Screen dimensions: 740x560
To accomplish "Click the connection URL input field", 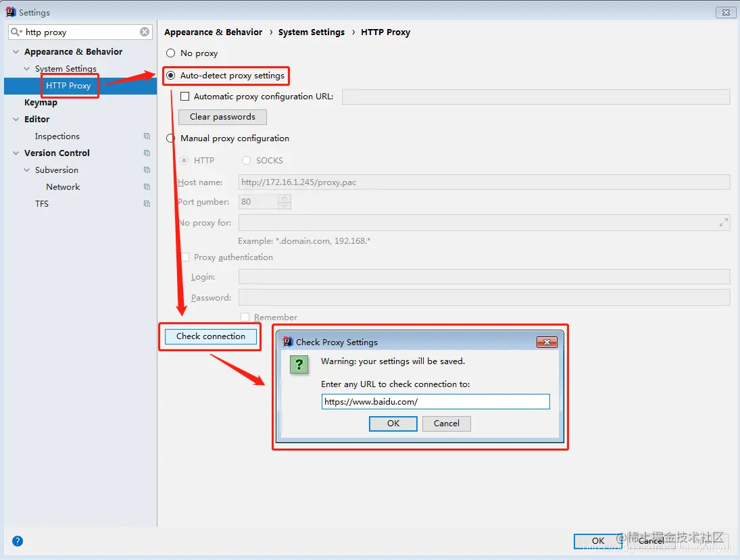I will point(436,401).
